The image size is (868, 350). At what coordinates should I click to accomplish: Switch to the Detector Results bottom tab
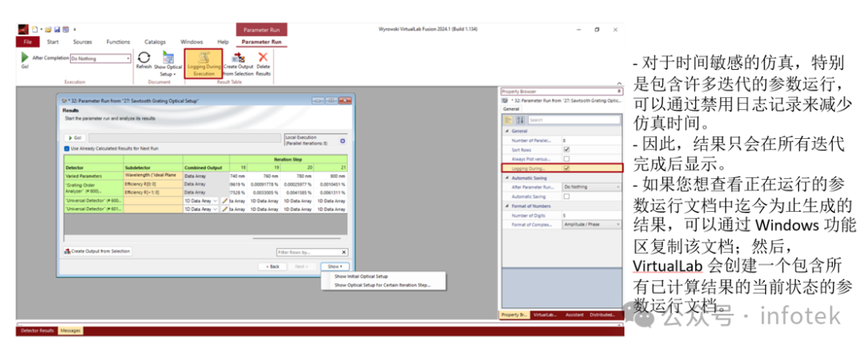coord(37,331)
